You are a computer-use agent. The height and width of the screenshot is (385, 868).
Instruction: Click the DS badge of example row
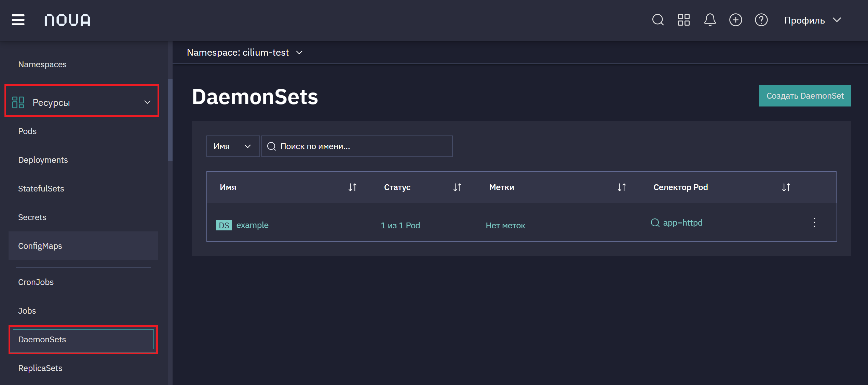tap(224, 225)
